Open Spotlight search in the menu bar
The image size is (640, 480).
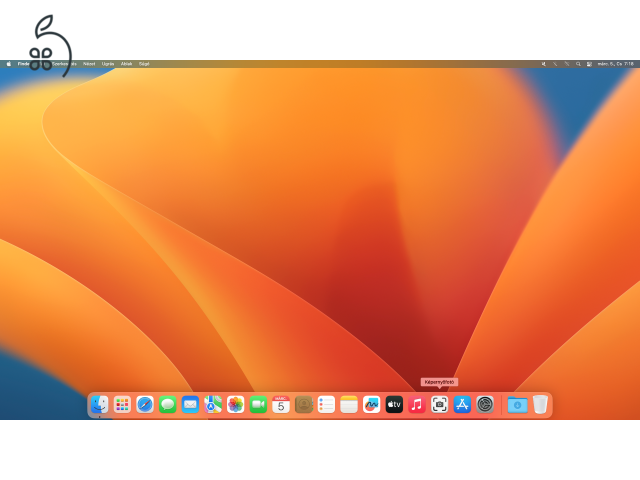(578, 64)
